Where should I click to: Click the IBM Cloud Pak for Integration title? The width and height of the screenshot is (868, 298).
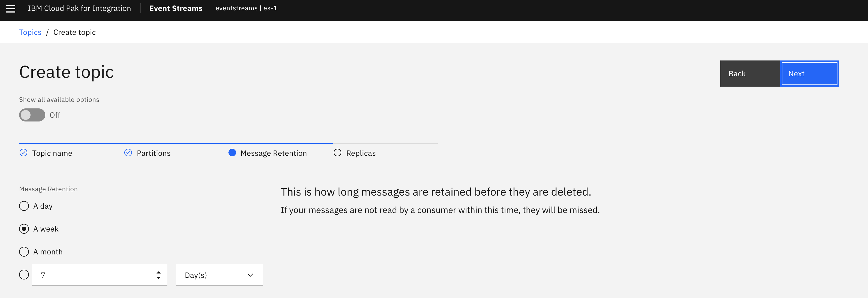click(x=79, y=8)
